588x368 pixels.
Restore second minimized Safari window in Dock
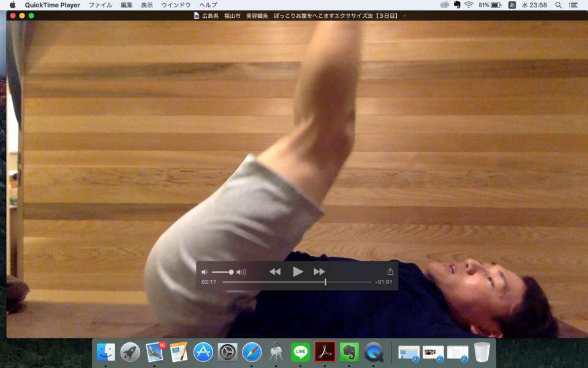(x=434, y=353)
